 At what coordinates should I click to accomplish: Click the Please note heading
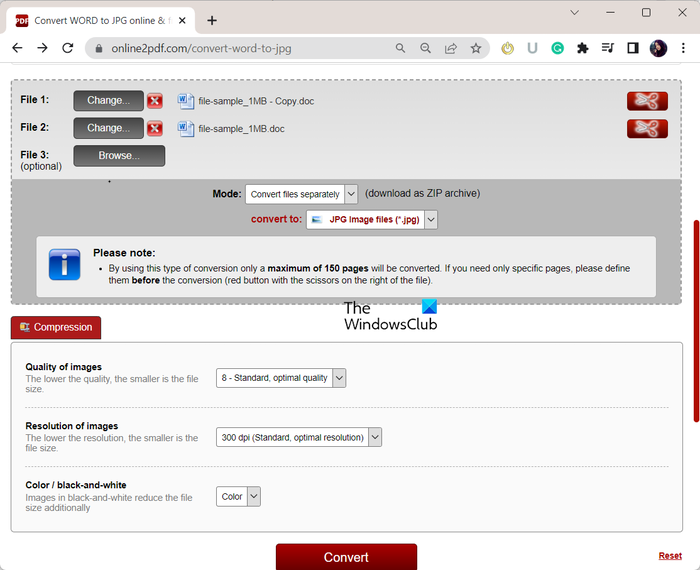point(124,253)
